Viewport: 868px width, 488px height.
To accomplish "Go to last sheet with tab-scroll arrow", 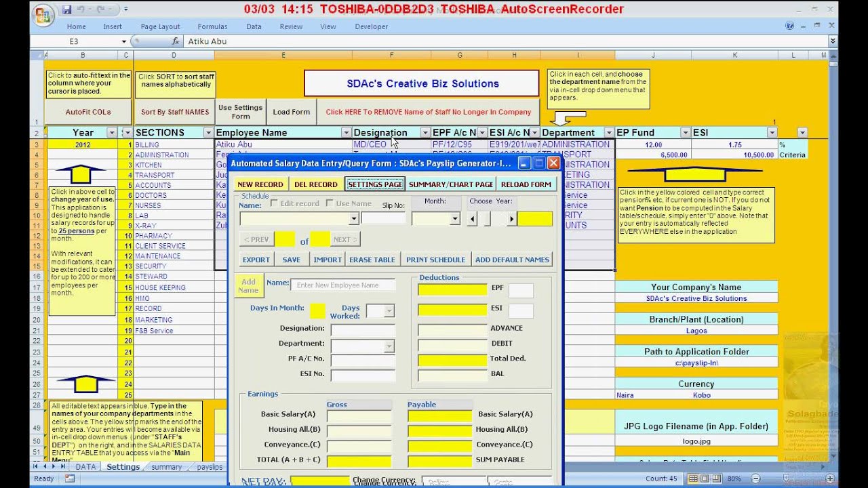I will [62, 466].
